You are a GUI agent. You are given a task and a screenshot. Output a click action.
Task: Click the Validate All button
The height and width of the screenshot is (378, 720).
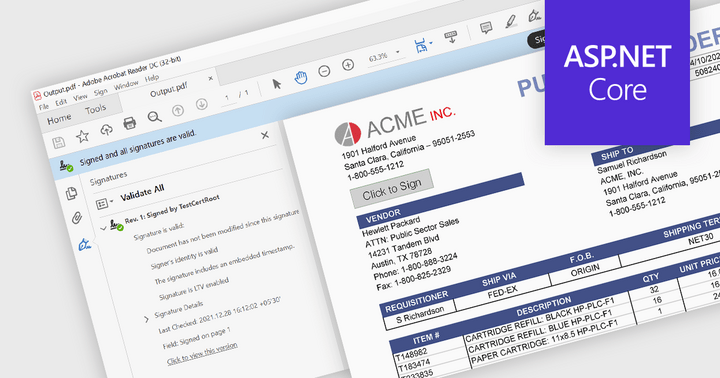click(x=142, y=193)
